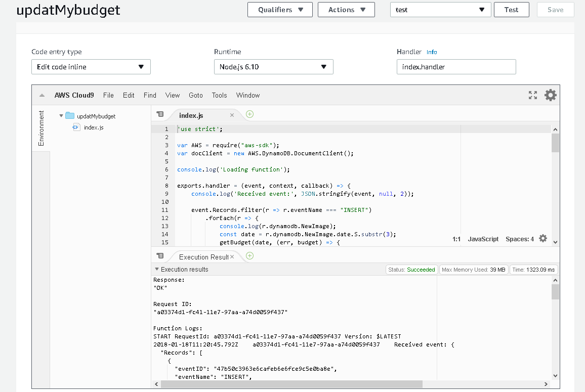Open editor pane tab list icon
The width and height of the screenshot is (585, 392).
coord(160,114)
